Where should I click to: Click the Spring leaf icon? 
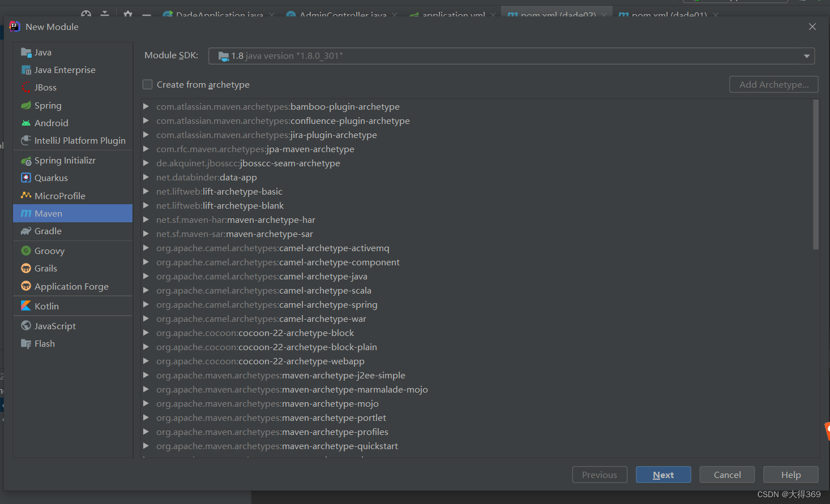click(x=26, y=106)
